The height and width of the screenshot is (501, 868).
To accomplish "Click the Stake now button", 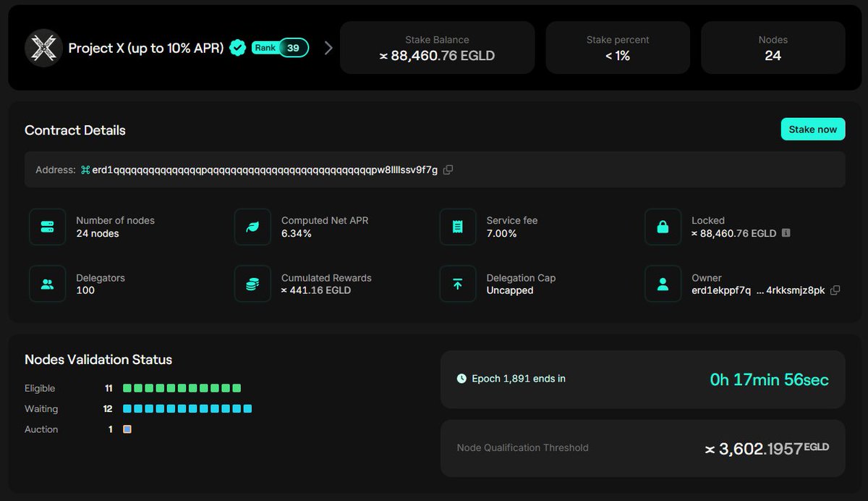I will point(813,130).
